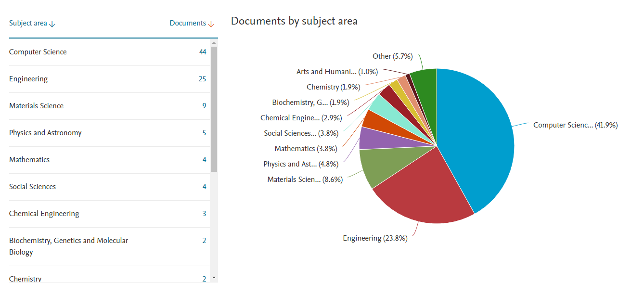Select the Computer Science row
The width and height of the screenshot is (644, 295).
pyautogui.click(x=38, y=52)
